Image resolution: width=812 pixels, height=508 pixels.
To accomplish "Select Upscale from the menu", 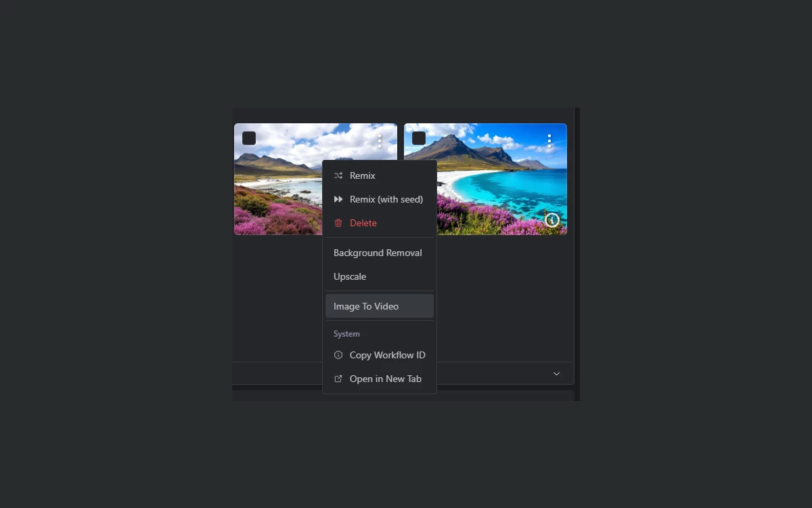I will pyautogui.click(x=380, y=276).
